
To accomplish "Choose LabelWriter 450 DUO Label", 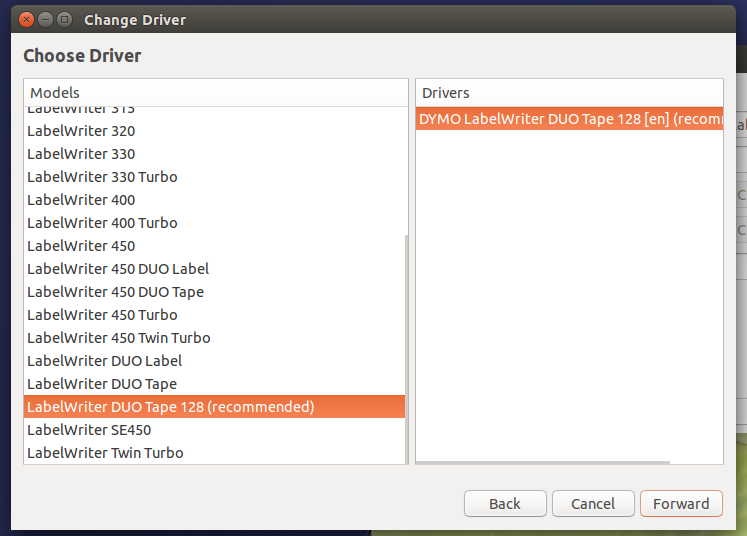I will click(214, 269).
